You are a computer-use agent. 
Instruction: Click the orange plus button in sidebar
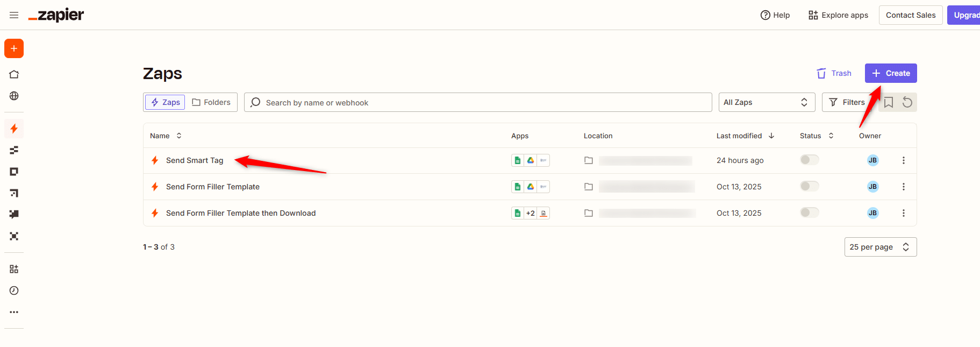[14, 48]
